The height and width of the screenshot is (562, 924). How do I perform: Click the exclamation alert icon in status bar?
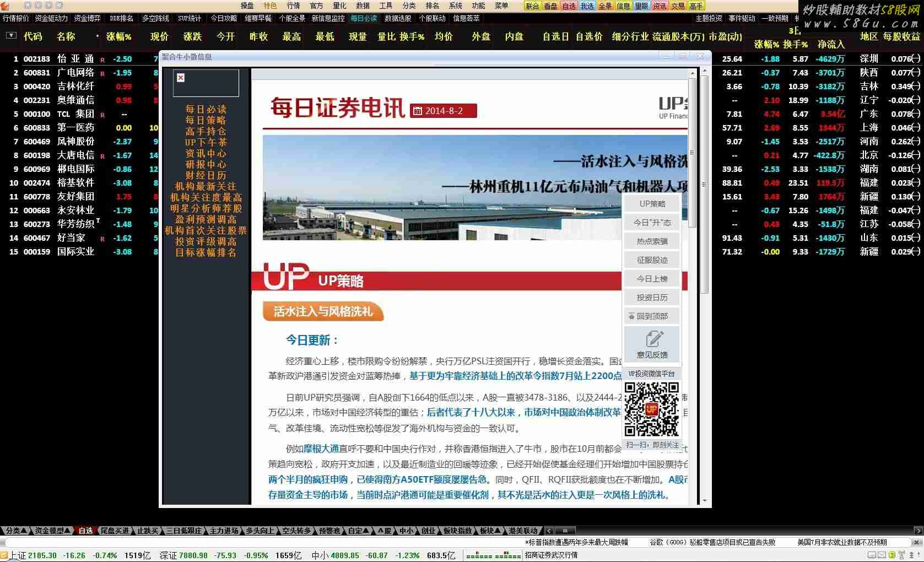pos(918,555)
